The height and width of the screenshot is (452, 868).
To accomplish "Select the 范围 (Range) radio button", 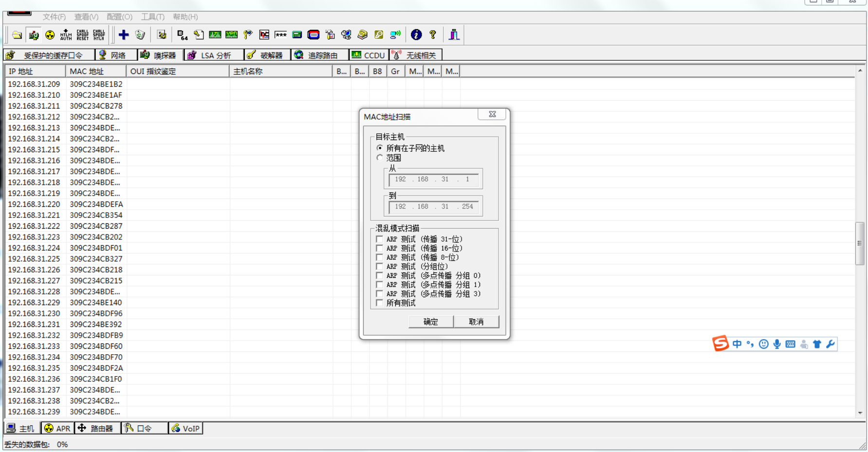I will pyautogui.click(x=380, y=158).
